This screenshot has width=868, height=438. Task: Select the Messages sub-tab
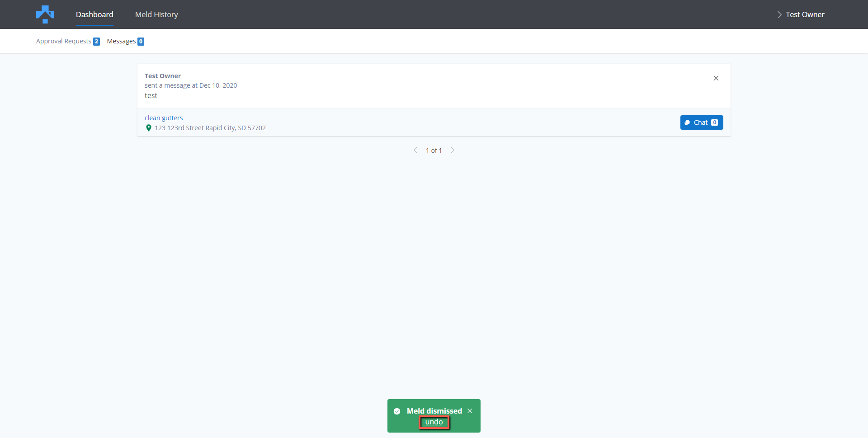(x=121, y=41)
